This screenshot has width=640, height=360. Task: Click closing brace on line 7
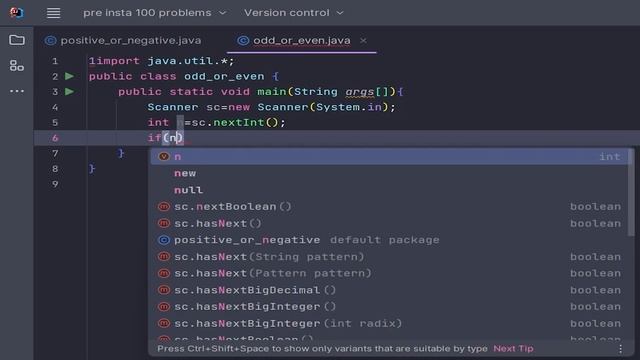pyautogui.click(x=121, y=153)
